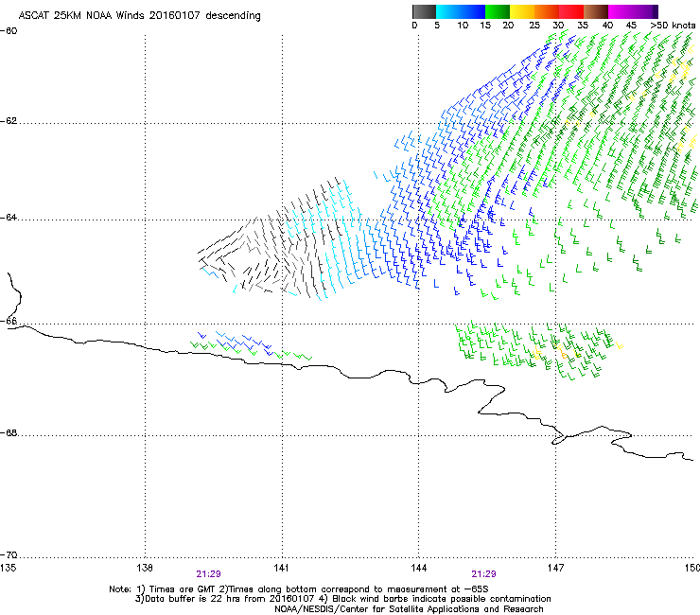The height and width of the screenshot is (615, 700).
Task: Click the chart title 'ASCAT 25KM NOAA Winds 20160107 descending'
Action: pos(140,15)
